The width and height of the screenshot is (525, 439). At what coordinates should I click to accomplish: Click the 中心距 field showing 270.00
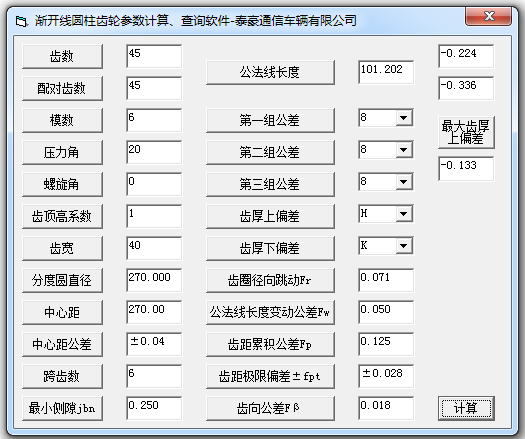pyautogui.click(x=154, y=312)
